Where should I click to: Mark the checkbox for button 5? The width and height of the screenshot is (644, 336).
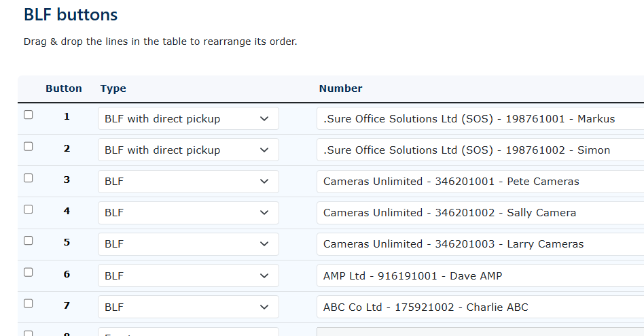[x=29, y=240]
